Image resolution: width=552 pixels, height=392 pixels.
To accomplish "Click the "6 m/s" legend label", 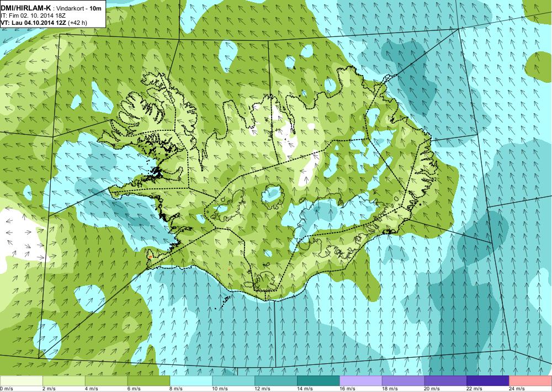I will [134, 389].
